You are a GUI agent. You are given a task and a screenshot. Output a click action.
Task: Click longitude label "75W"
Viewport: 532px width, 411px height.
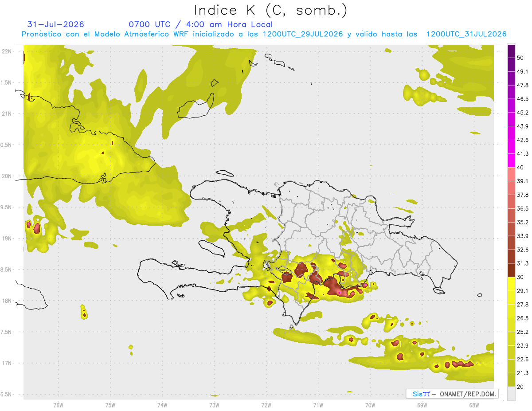[x=110, y=405]
